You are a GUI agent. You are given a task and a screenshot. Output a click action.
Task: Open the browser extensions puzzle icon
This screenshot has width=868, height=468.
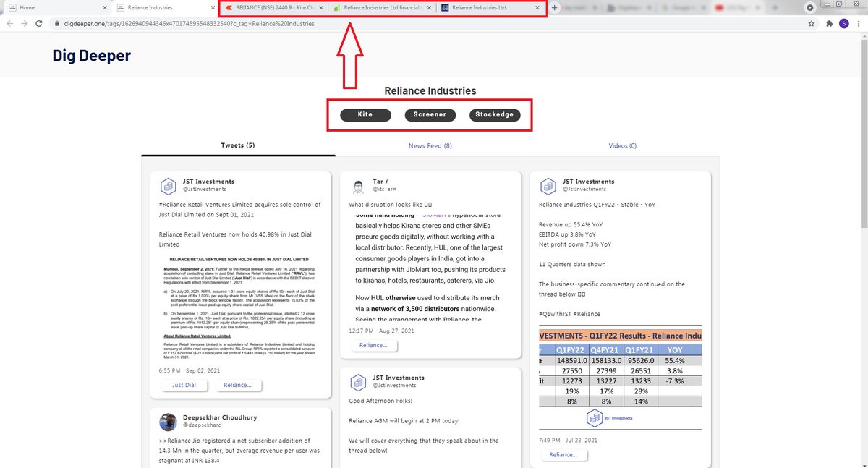point(828,23)
